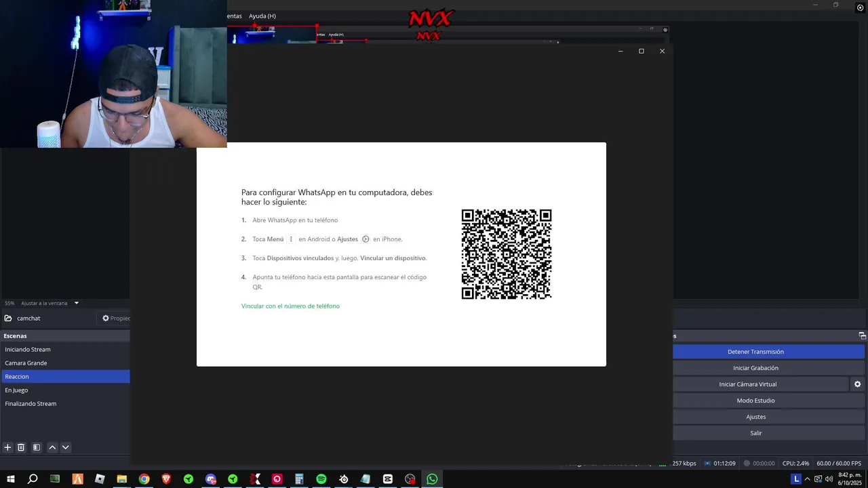Viewport: 868px width, 488px height.
Task: Click the Escenas panel header
Action: click(65, 335)
